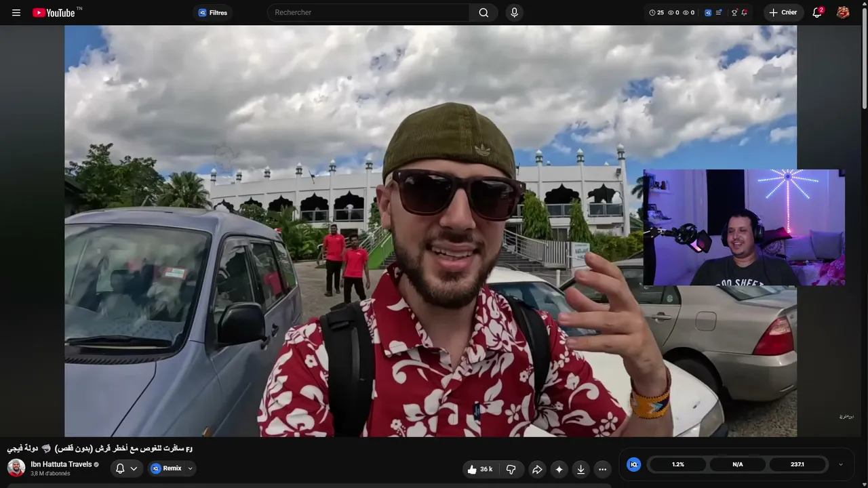Click the 3,8 M d'abonnés subscriber count

[x=50, y=474]
